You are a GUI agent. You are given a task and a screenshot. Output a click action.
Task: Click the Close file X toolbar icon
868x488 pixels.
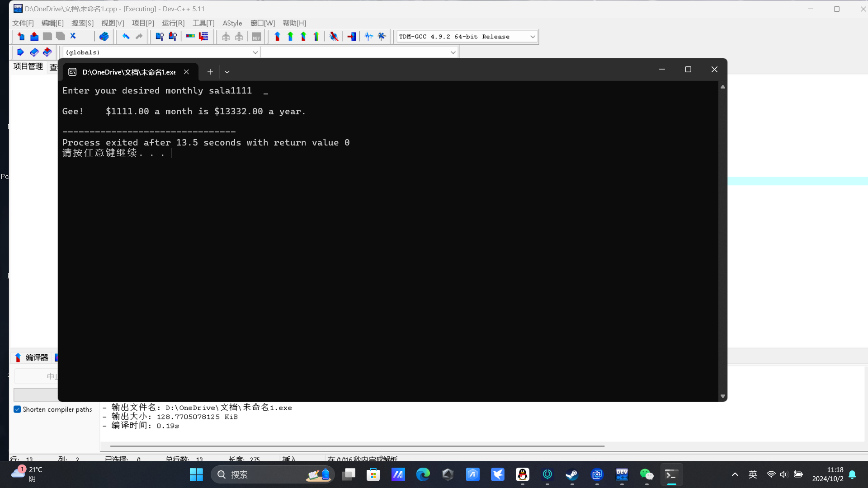click(73, 36)
